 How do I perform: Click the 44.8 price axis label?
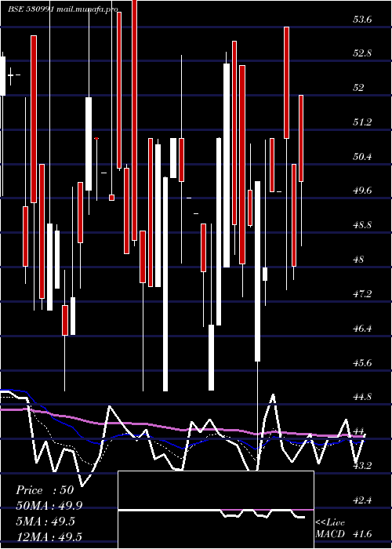(362, 397)
